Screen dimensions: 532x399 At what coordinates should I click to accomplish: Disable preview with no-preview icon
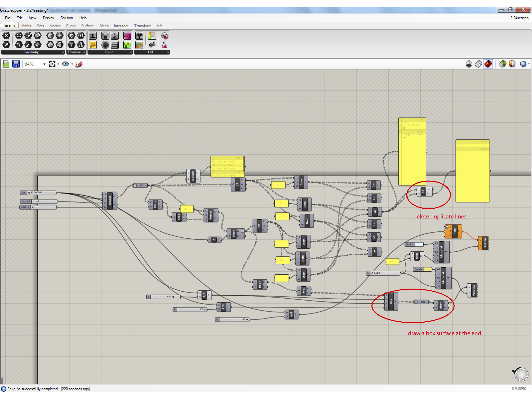pyautogui.click(x=468, y=64)
